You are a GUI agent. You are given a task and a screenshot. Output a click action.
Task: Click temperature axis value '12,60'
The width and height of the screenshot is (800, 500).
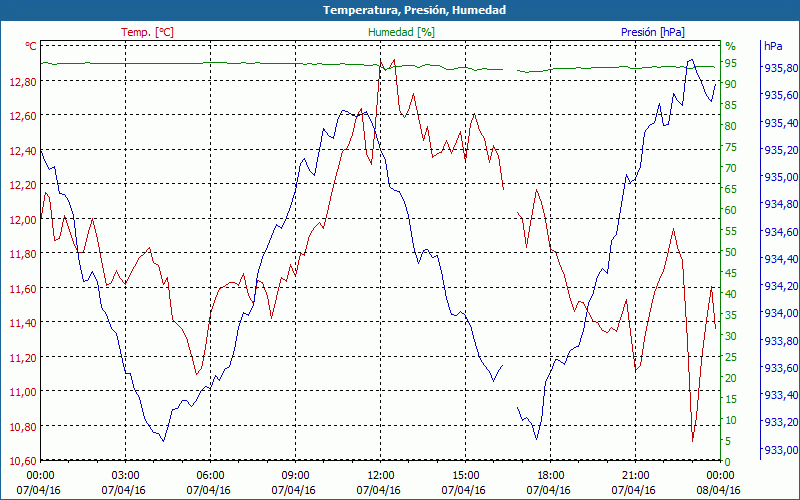tap(23, 116)
